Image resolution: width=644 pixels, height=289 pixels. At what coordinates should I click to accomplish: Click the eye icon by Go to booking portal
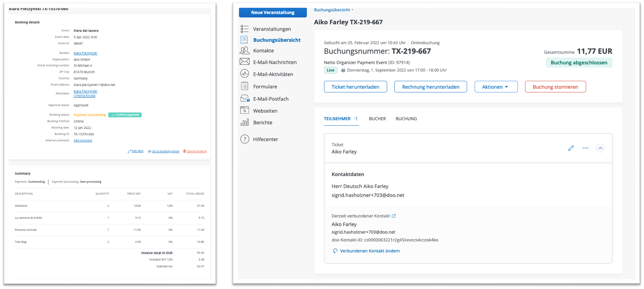pyautogui.click(x=149, y=151)
